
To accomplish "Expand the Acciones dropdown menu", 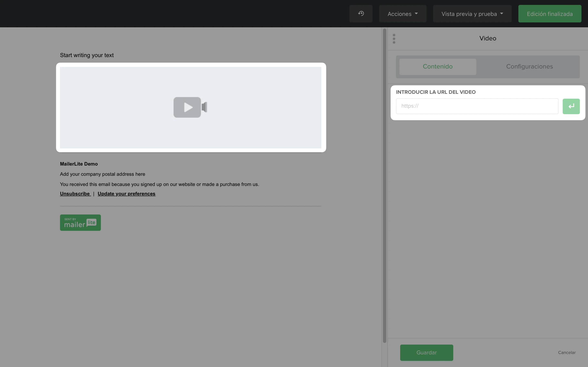I will [403, 14].
